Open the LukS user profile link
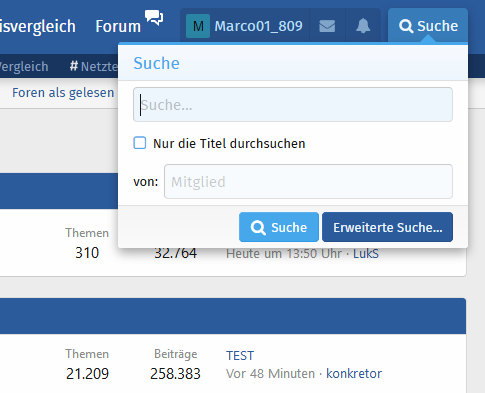The image size is (485, 393). pos(366,254)
